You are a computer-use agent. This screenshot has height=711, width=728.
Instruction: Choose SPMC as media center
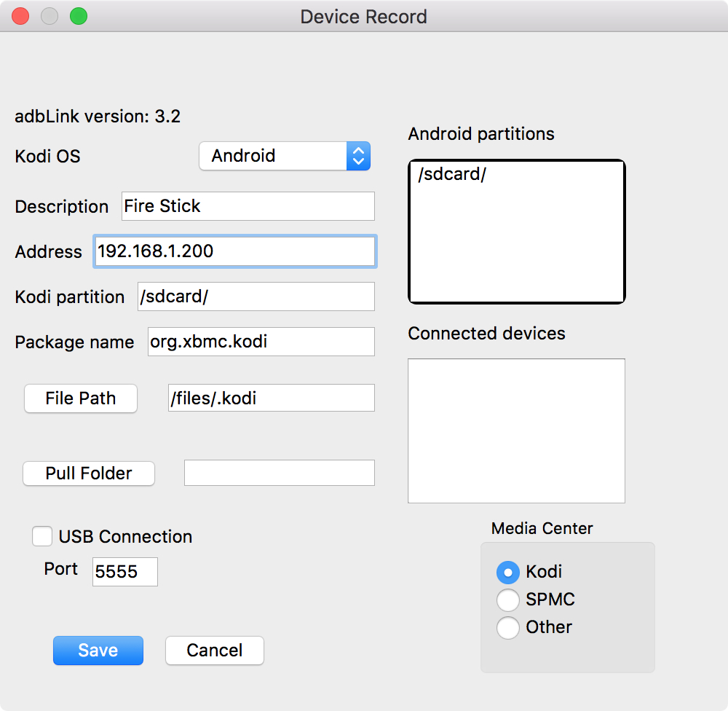[x=508, y=600]
